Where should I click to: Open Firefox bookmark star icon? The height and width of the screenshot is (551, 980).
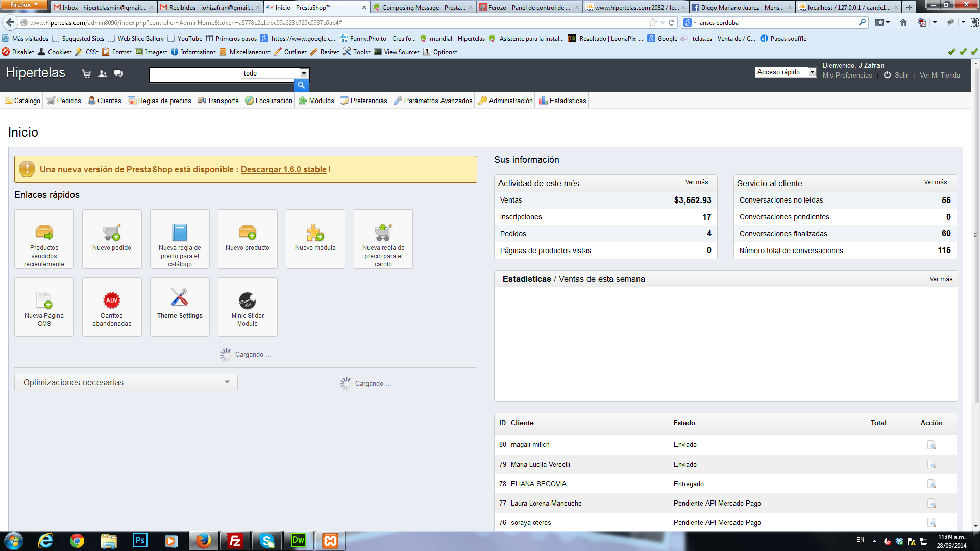coord(652,22)
